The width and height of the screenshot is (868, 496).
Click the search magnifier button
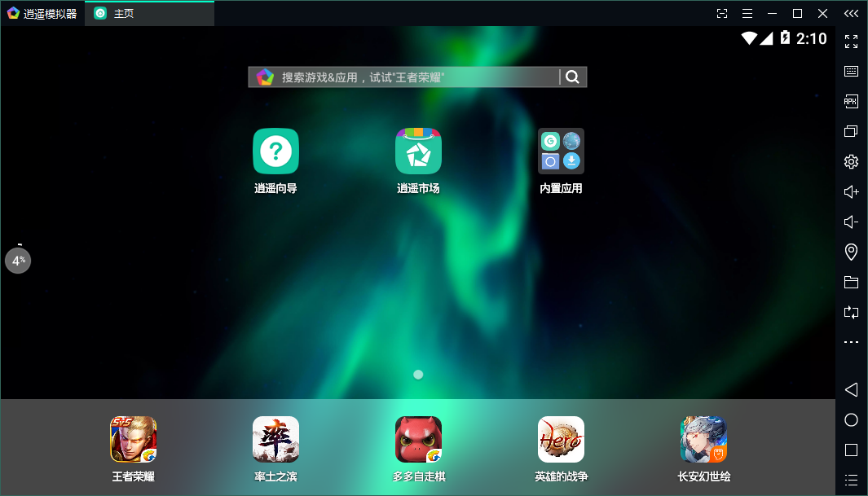coord(573,77)
